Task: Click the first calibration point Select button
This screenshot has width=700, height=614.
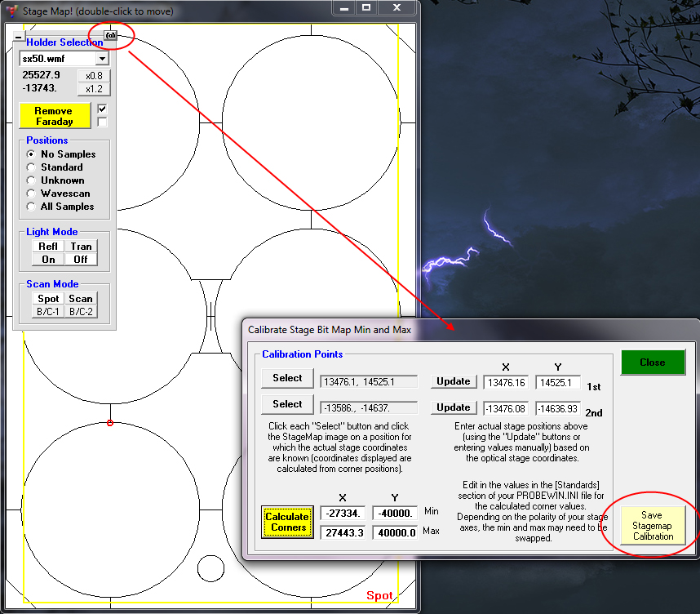Action: (287, 378)
